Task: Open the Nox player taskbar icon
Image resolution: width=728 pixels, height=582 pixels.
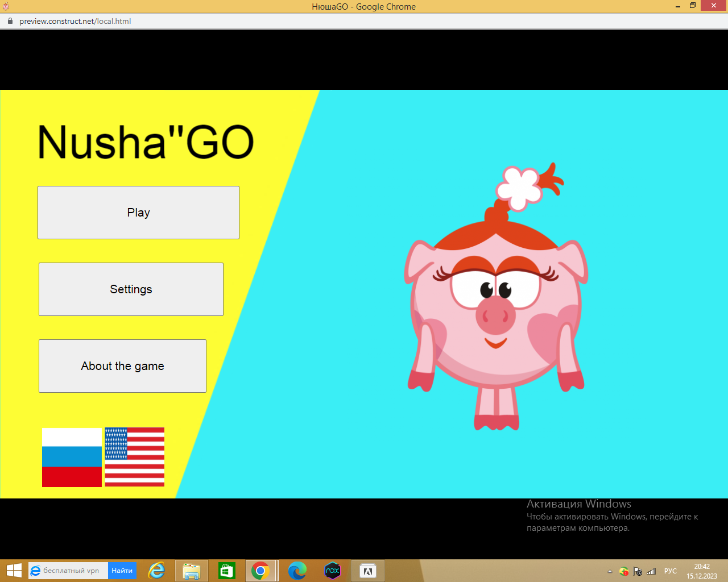Action: 332,571
